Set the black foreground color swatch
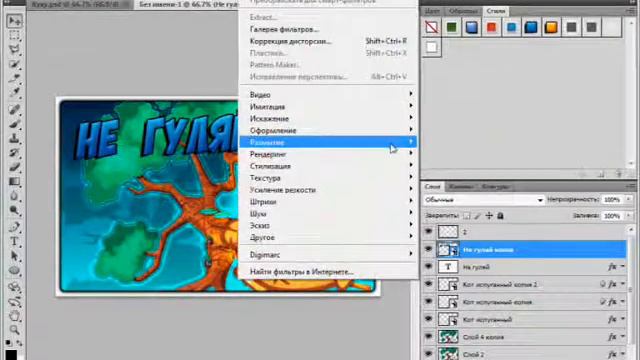This screenshot has height=360, width=640. [x=11, y=355]
